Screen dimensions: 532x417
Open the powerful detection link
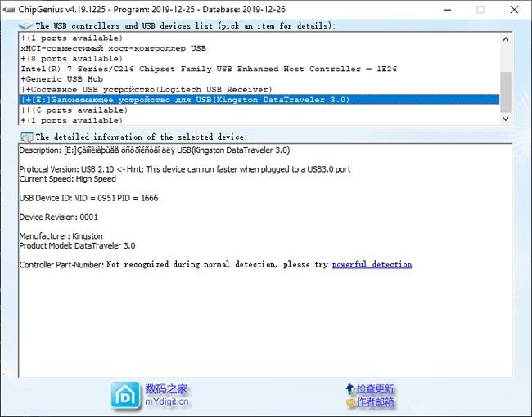372,264
